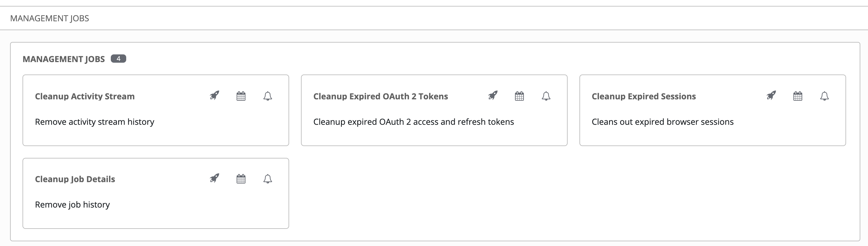Screen dimensions: 868x246
Task: Click "Cleans out expired browser sessions" text
Action: coord(662,122)
